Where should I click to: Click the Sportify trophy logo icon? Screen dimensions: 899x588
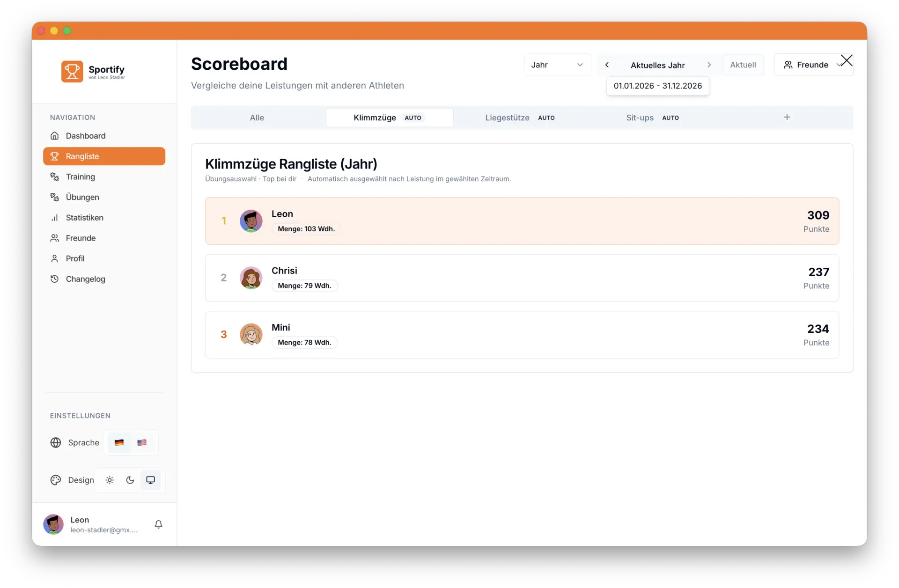click(72, 71)
